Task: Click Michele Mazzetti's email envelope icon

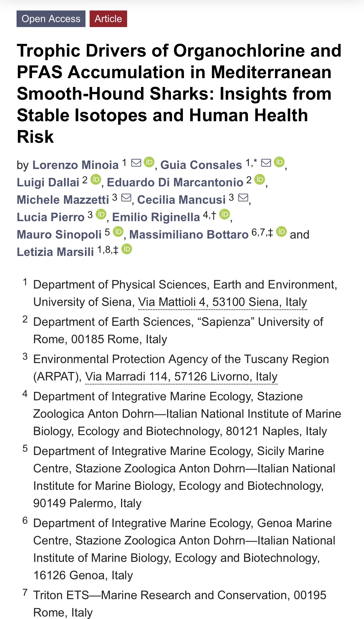Action: [126, 198]
